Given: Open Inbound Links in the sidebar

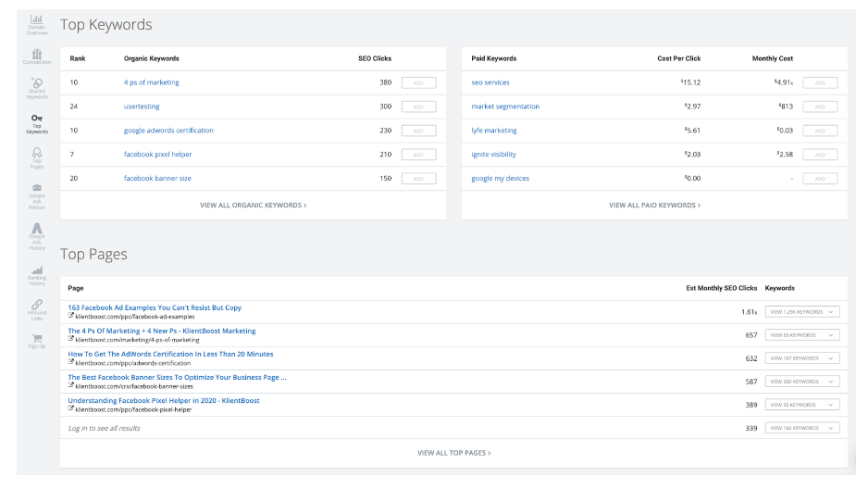Looking at the screenshot, I should 36,307.
